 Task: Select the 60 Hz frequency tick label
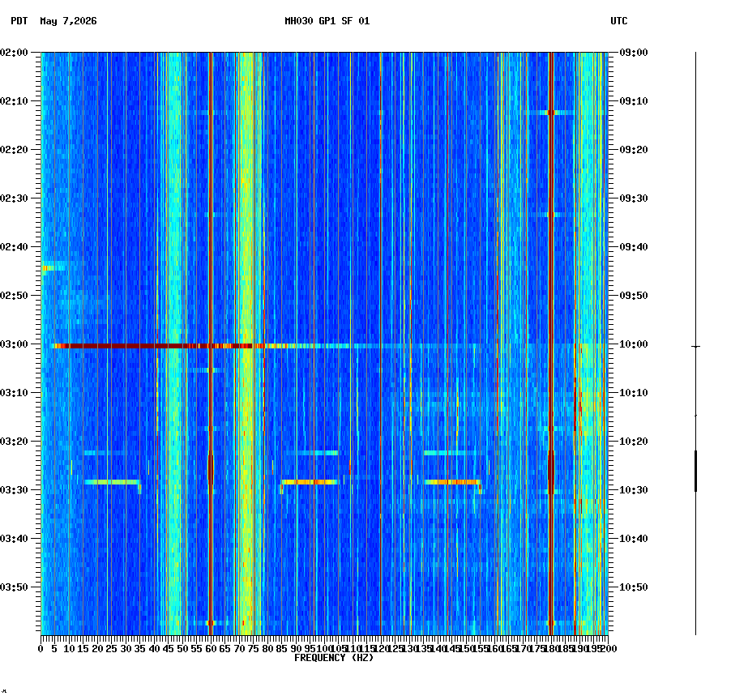211,649
